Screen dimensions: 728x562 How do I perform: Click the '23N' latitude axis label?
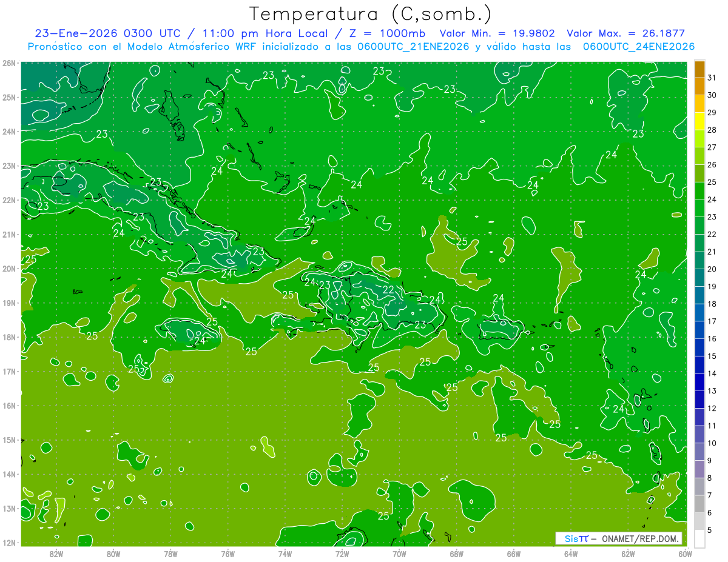pyautogui.click(x=8, y=166)
